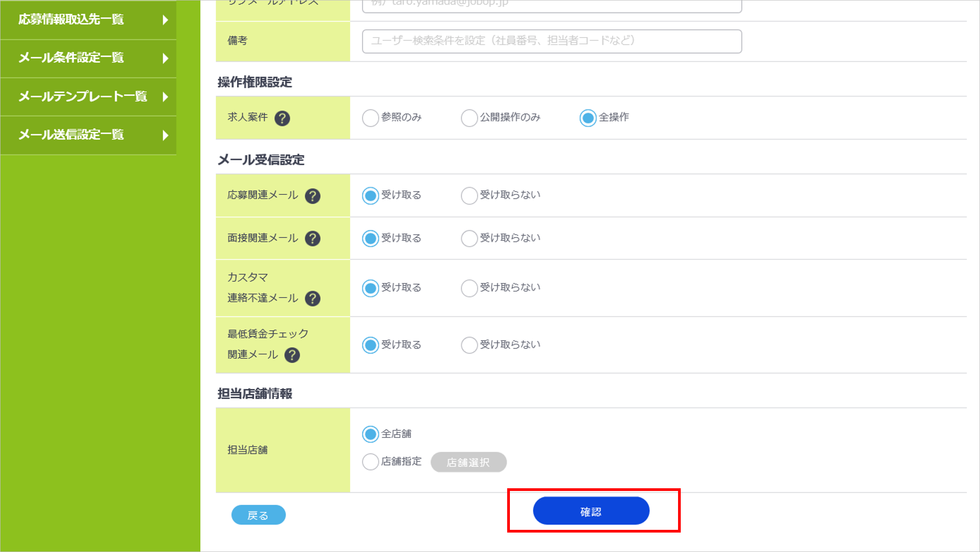Open メール送信設定一覧 menu item
Screen dimensions: 980x552
pos(71,135)
